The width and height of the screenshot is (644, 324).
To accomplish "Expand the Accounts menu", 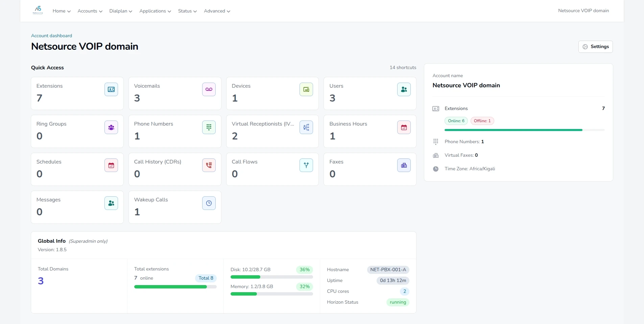I will [90, 11].
